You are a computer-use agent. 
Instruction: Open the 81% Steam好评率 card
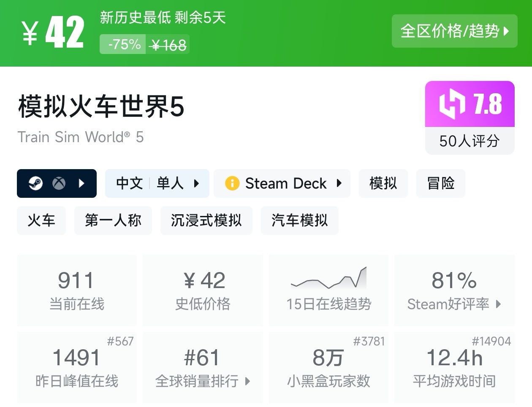454,290
